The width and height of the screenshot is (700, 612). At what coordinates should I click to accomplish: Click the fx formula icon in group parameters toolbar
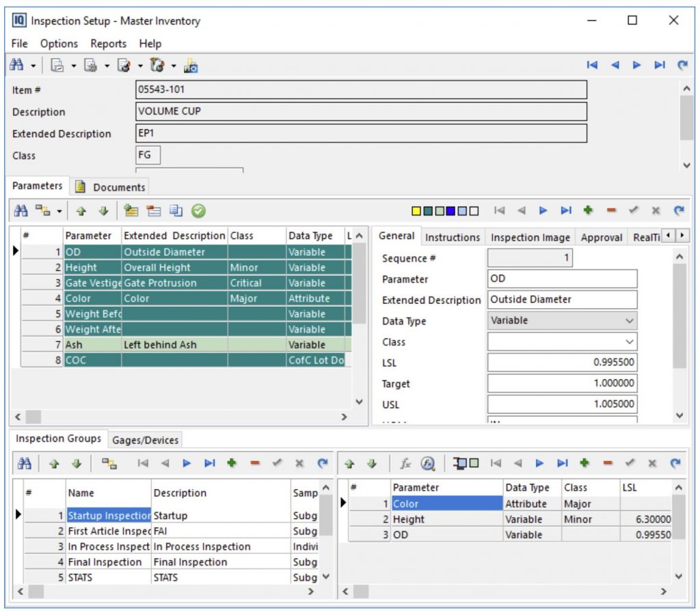pos(405,463)
